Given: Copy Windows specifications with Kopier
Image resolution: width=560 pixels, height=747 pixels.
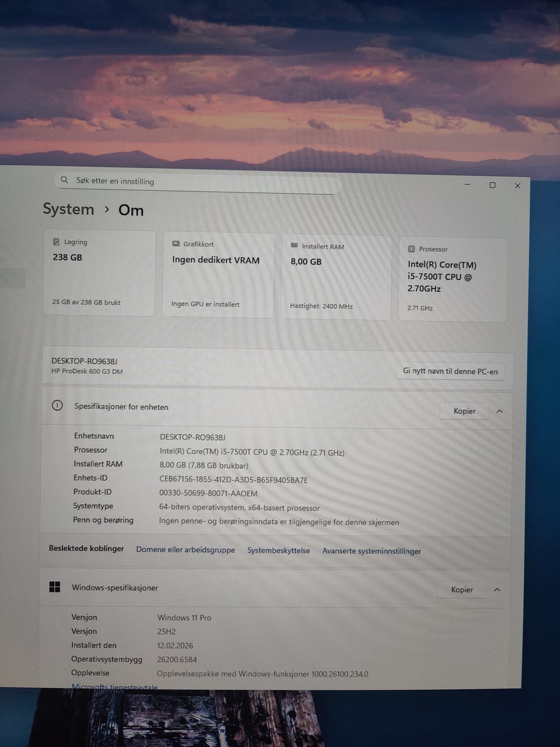Looking at the screenshot, I should click(x=462, y=589).
